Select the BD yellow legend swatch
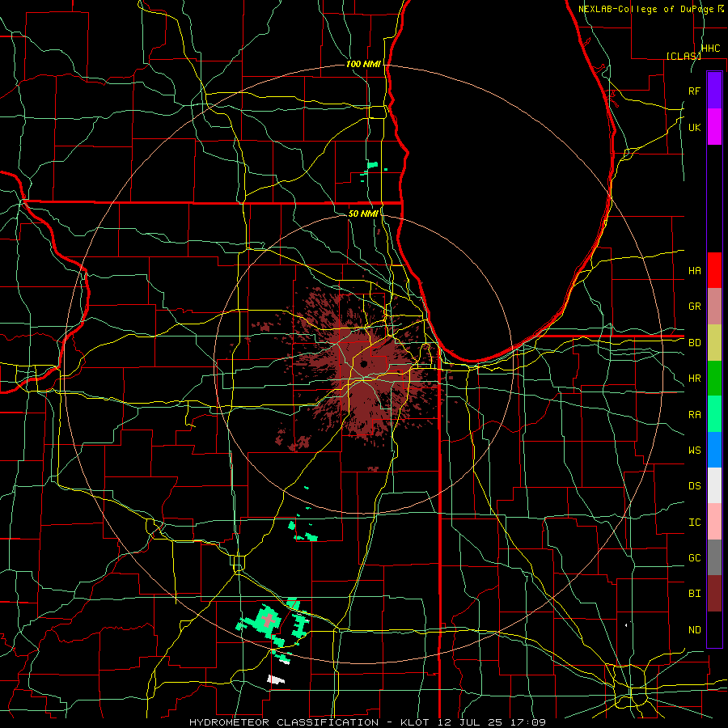 [714, 343]
